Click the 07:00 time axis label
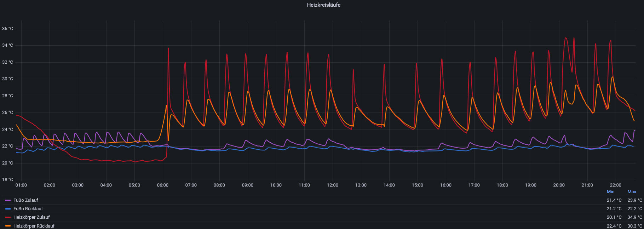 click(x=191, y=185)
